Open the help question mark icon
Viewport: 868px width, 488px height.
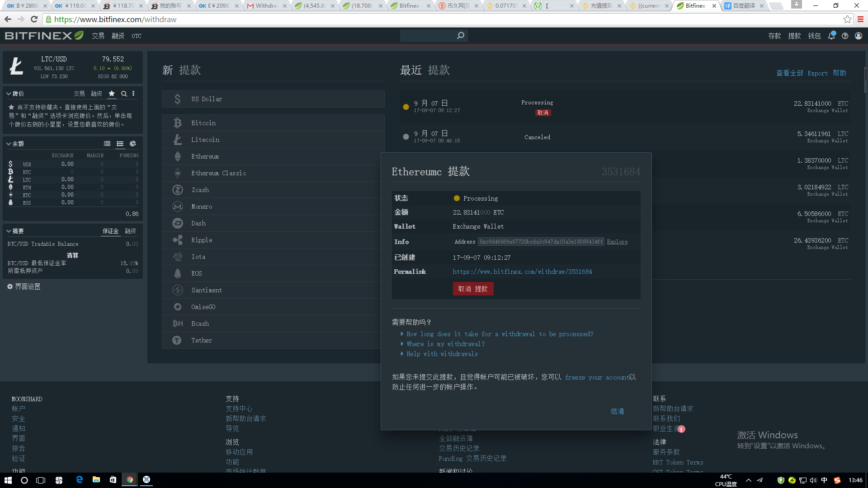pyautogui.click(x=845, y=36)
